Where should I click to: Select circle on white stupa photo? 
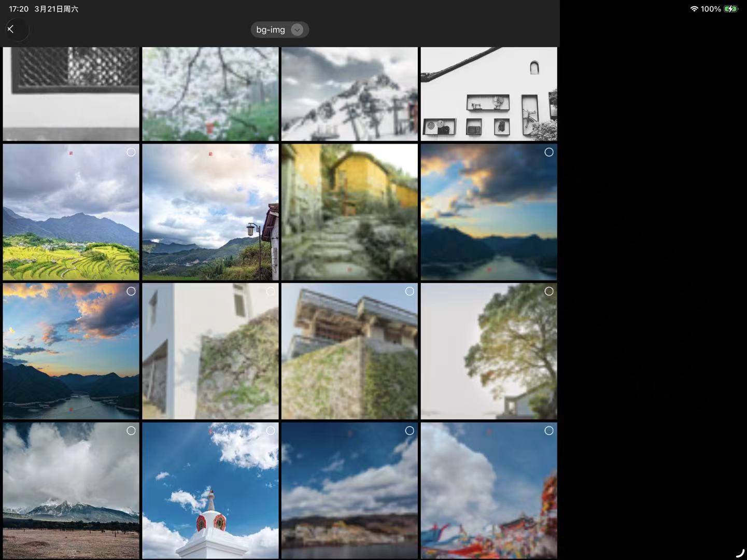pyautogui.click(x=271, y=430)
